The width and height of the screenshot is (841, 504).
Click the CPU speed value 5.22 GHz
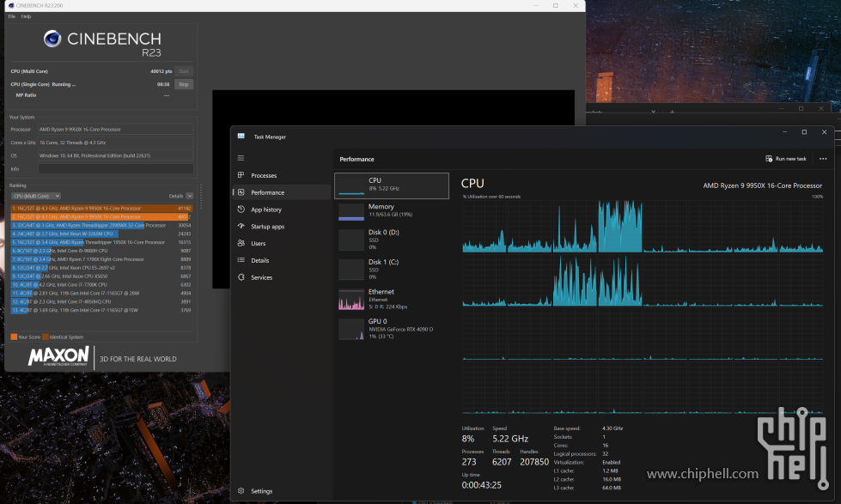click(x=510, y=439)
